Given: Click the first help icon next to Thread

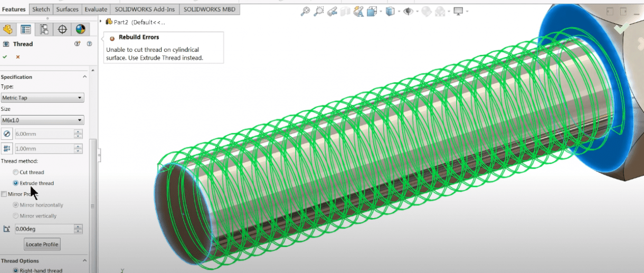Looking at the screenshot, I should click(x=77, y=44).
